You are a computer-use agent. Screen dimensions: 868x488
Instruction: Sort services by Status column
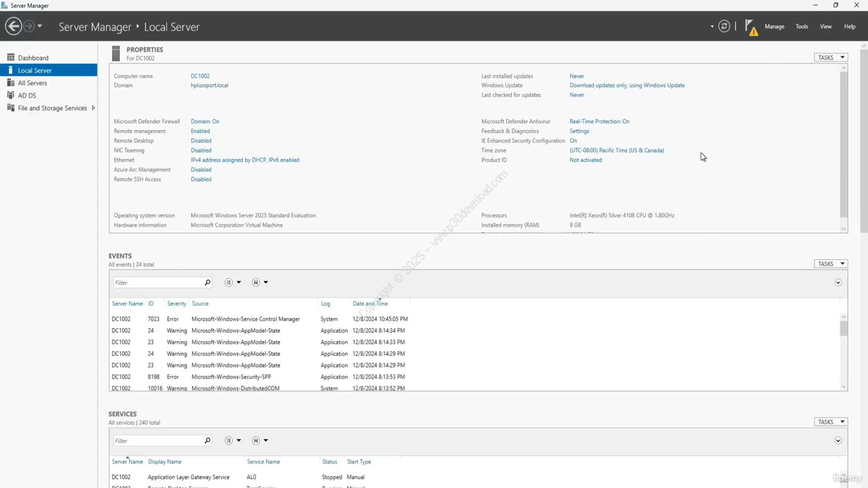[330, 462]
